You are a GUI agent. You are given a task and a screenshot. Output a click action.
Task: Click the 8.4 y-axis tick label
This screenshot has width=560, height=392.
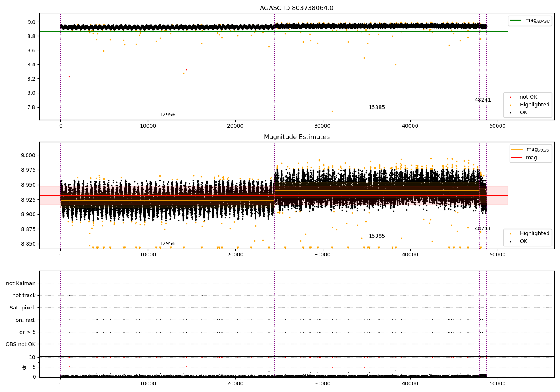[31, 65]
